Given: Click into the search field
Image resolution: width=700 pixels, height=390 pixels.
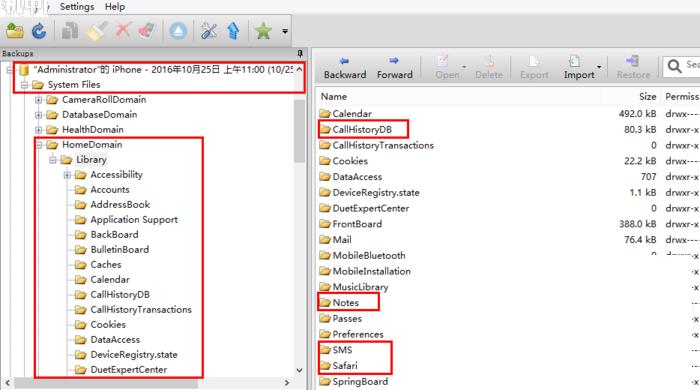Looking at the screenshot, I should coord(682,66).
